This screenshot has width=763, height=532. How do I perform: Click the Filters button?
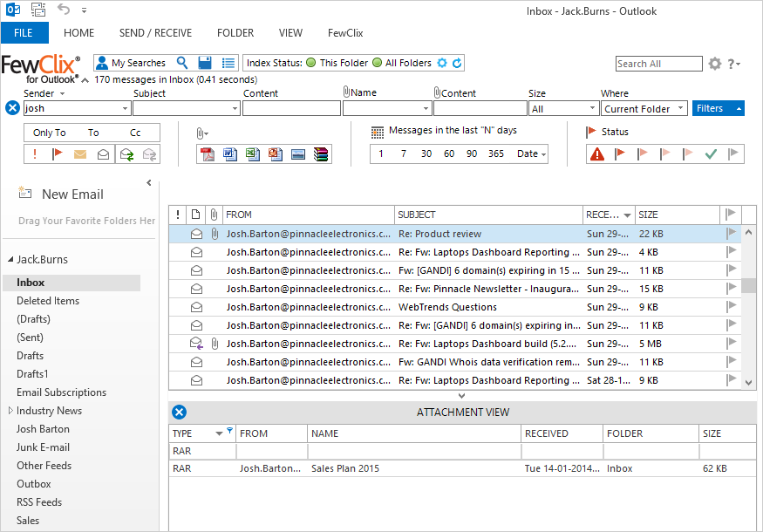coord(719,108)
